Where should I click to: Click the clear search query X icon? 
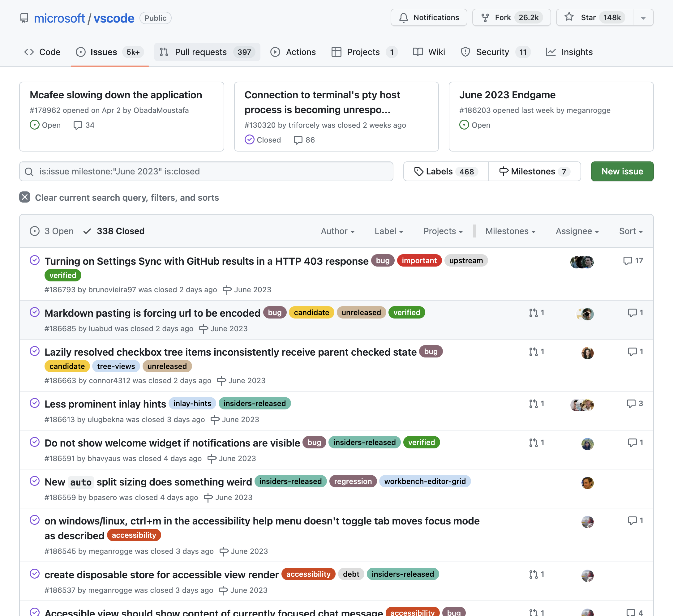[25, 197]
